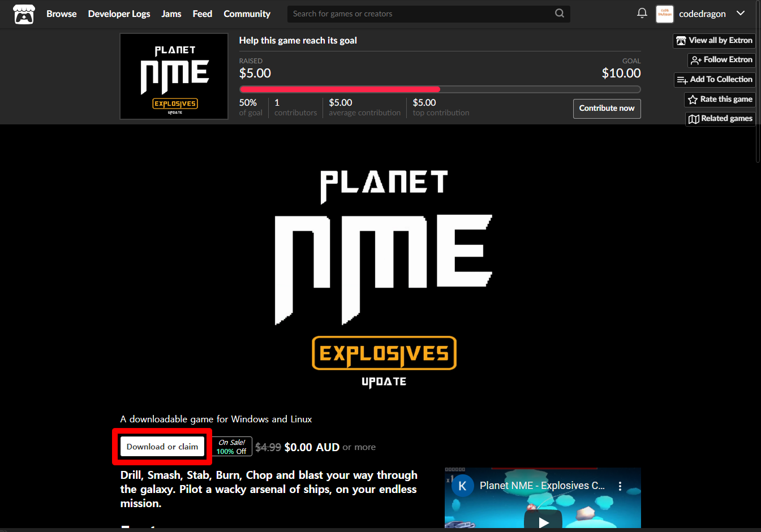Click the large Planet NME banner
The width and height of the screenshot is (761, 532).
click(384, 279)
